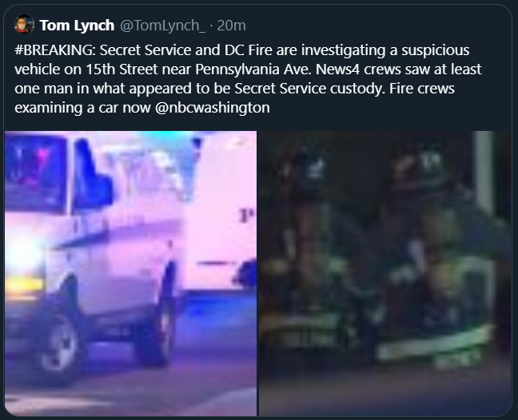Open Tom Lynch's profile avatar
518x420 pixels.
coord(24,25)
